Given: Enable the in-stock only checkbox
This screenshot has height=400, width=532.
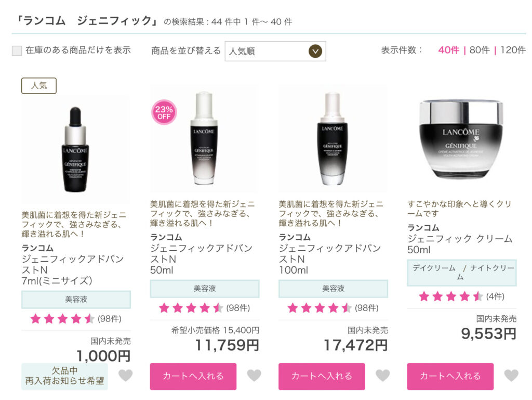Looking at the screenshot, I should tap(17, 50).
